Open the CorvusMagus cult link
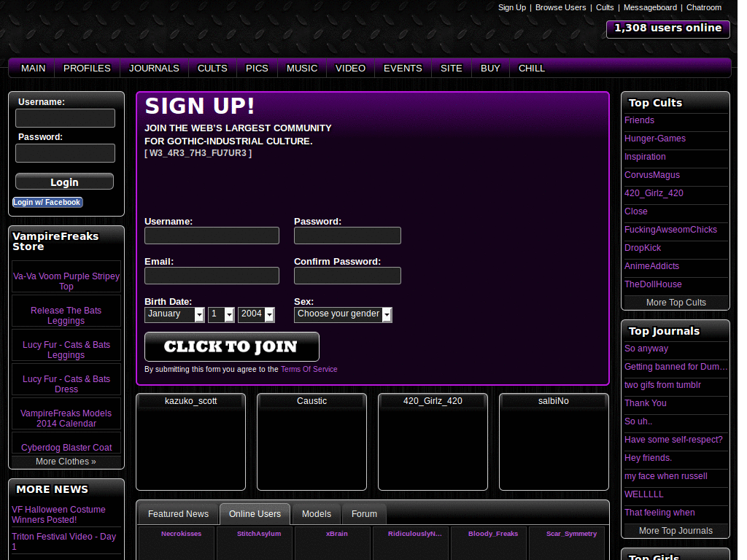 652,175
